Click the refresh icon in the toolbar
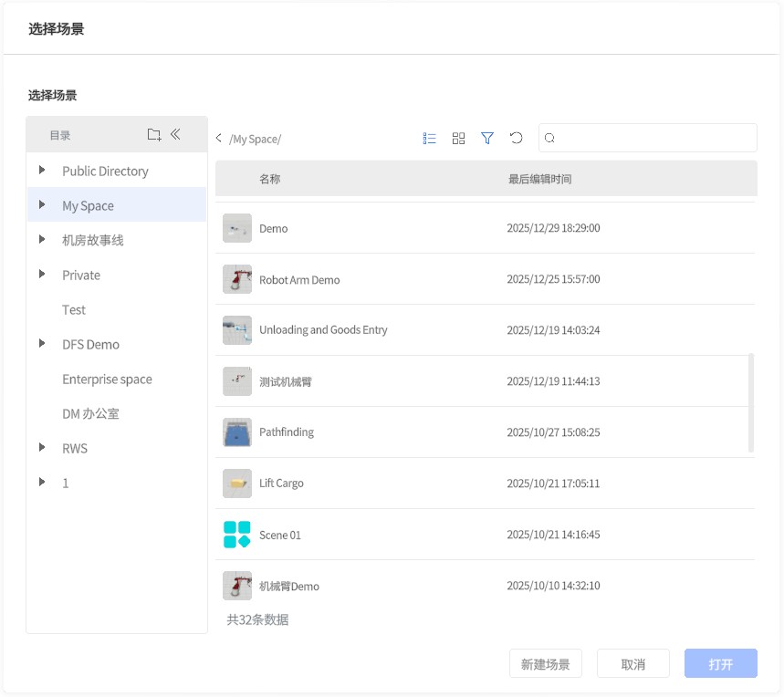 (x=517, y=139)
